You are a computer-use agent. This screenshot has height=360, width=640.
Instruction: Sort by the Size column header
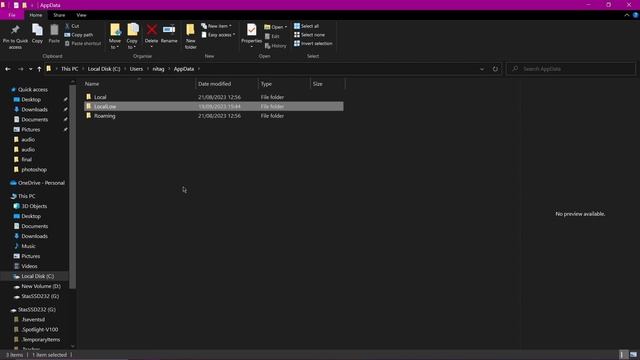(x=327, y=84)
